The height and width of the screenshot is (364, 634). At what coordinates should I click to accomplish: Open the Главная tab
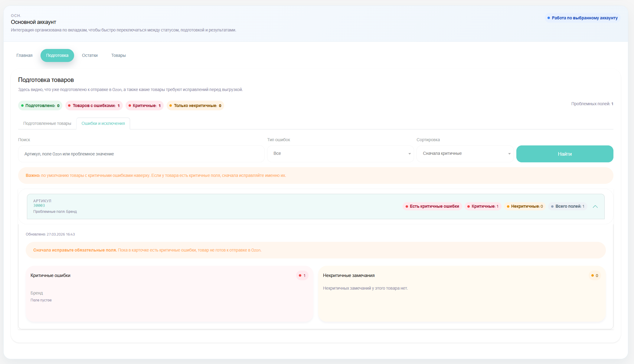tap(25, 55)
